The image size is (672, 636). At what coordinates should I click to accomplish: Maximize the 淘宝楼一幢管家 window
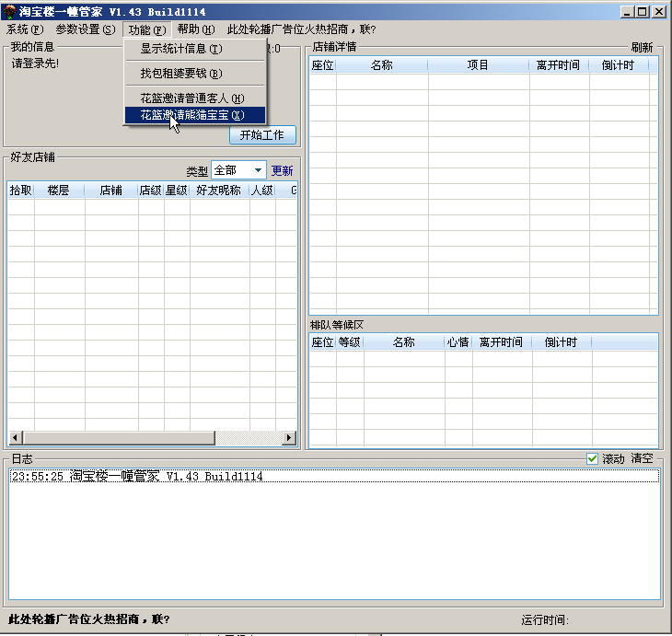click(643, 12)
